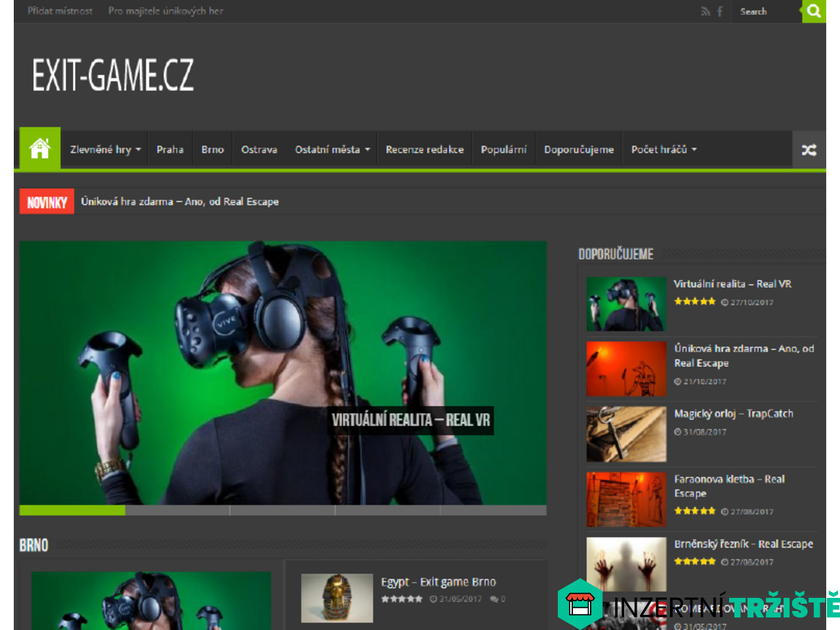Select the Praha menu item

coord(170,150)
